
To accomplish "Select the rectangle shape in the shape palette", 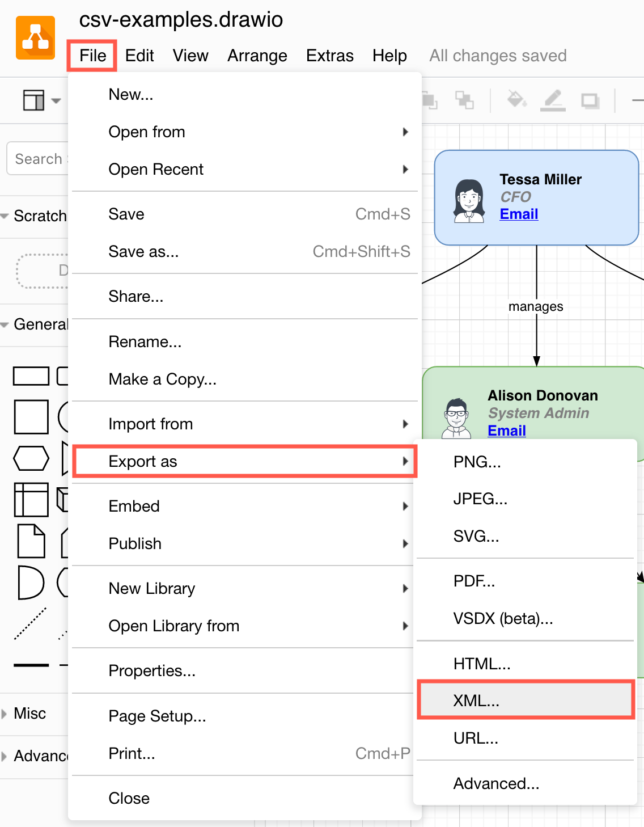I will point(31,375).
